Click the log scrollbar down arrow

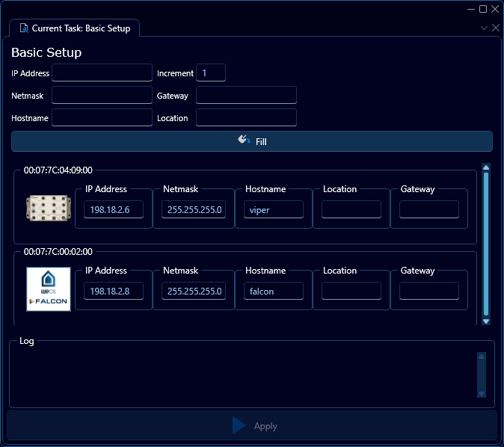(x=481, y=394)
